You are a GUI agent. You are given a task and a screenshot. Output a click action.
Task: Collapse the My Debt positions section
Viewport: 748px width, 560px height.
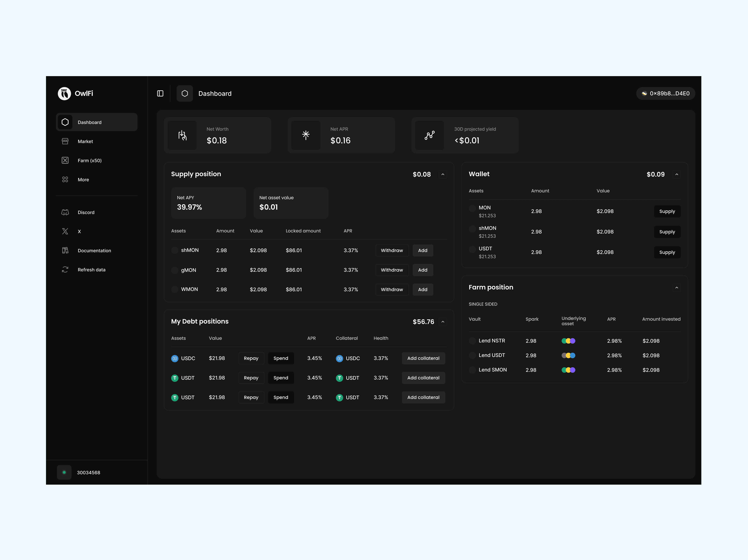[x=443, y=322]
